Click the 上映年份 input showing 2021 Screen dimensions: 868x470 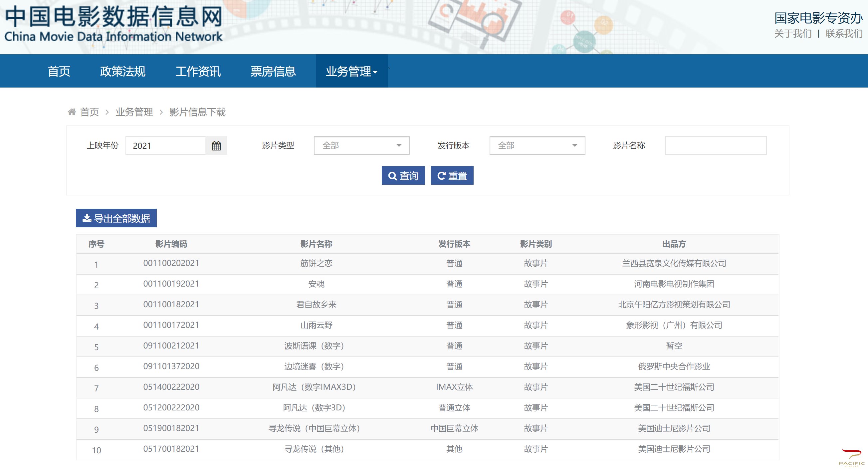pos(165,145)
